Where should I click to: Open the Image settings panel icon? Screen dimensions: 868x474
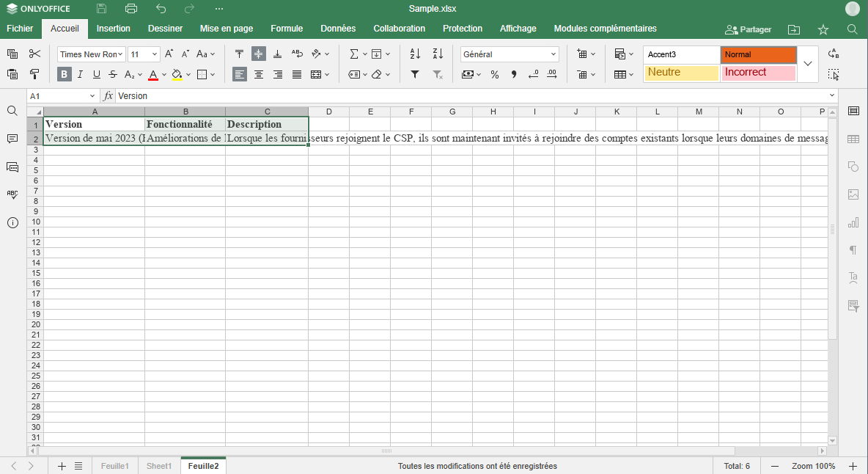(853, 194)
